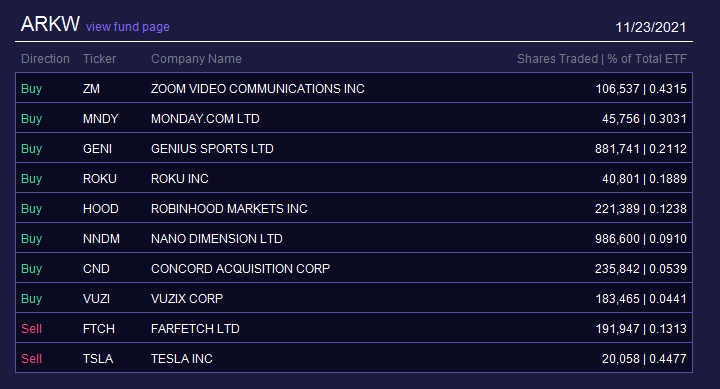Click NANO DIMENSION LTD company name
720x389 pixels.
(x=217, y=239)
